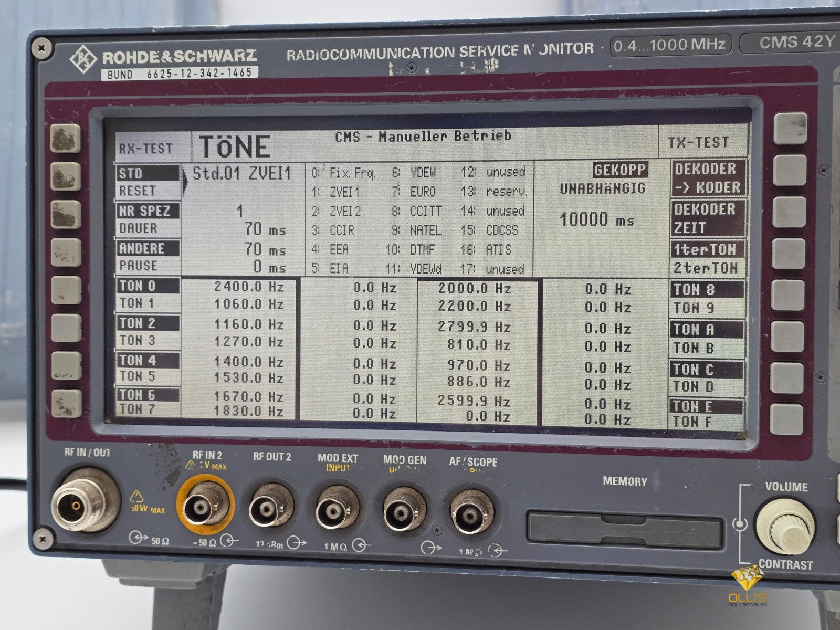Click the Std.01 ZVEI1 entry field
This screenshot has width=840, height=630.
click(242, 174)
